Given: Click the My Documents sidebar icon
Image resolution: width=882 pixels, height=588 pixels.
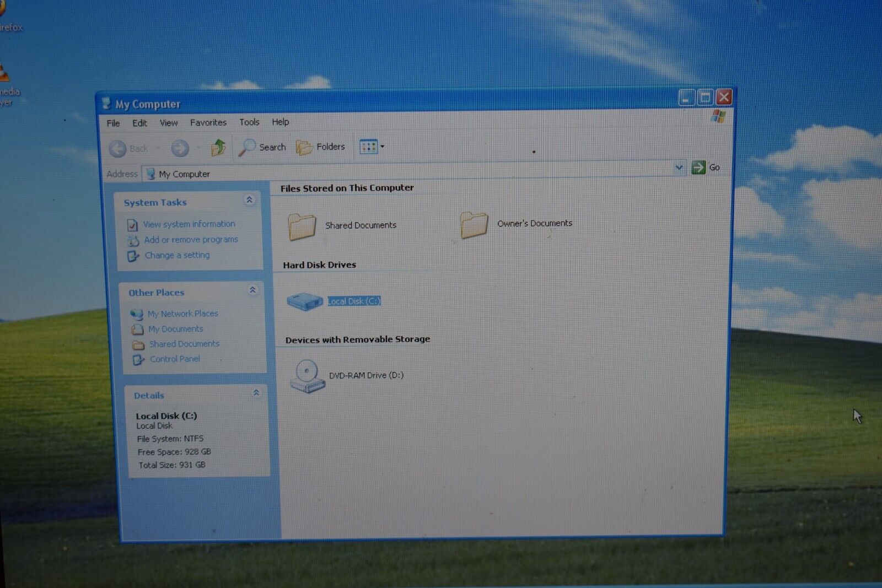Looking at the screenshot, I should 137,330.
